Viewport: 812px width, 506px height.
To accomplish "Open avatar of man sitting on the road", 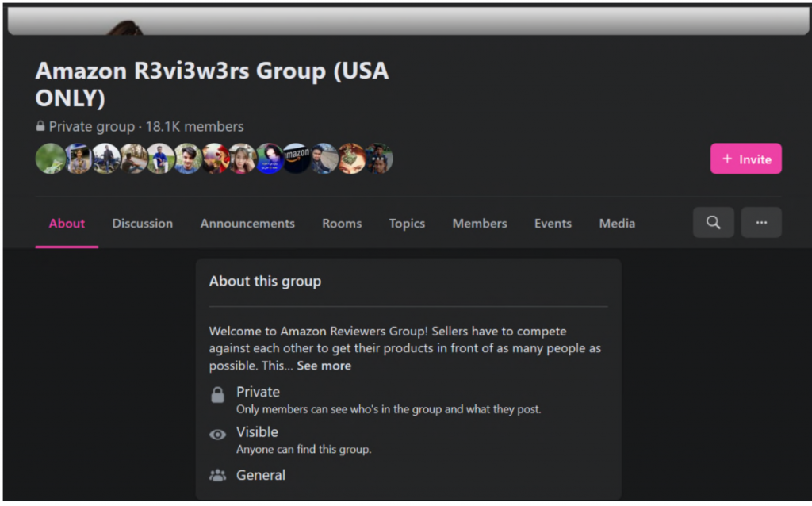I will (x=133, y=159).
